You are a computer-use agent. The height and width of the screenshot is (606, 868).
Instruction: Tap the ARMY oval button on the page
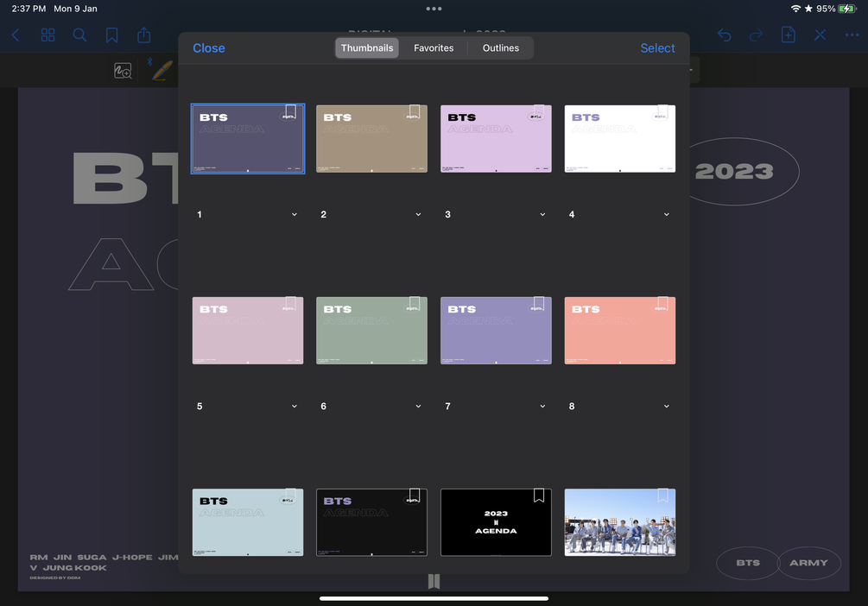point(808,563)
